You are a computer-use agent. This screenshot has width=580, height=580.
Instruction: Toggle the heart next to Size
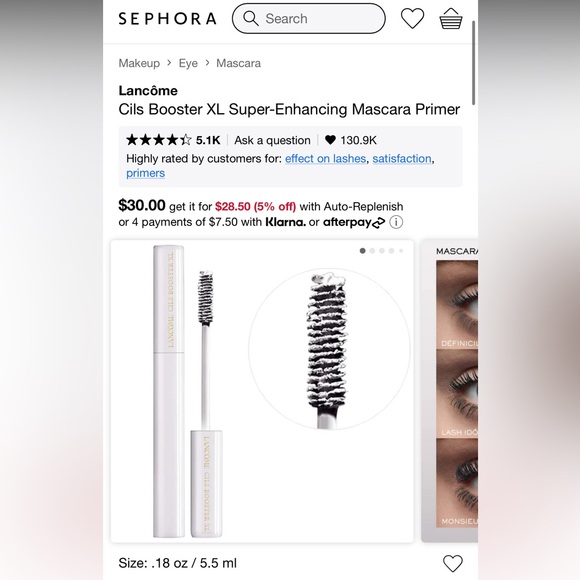click(x=453, y=563)
